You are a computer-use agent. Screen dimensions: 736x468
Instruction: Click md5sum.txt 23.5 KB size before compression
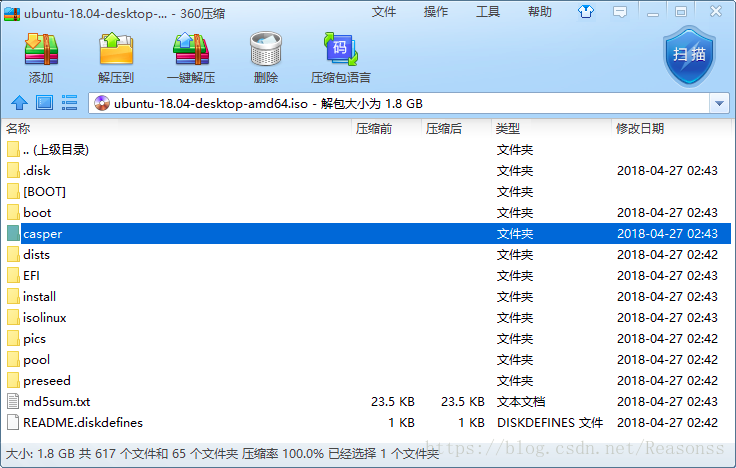(392, 402)
